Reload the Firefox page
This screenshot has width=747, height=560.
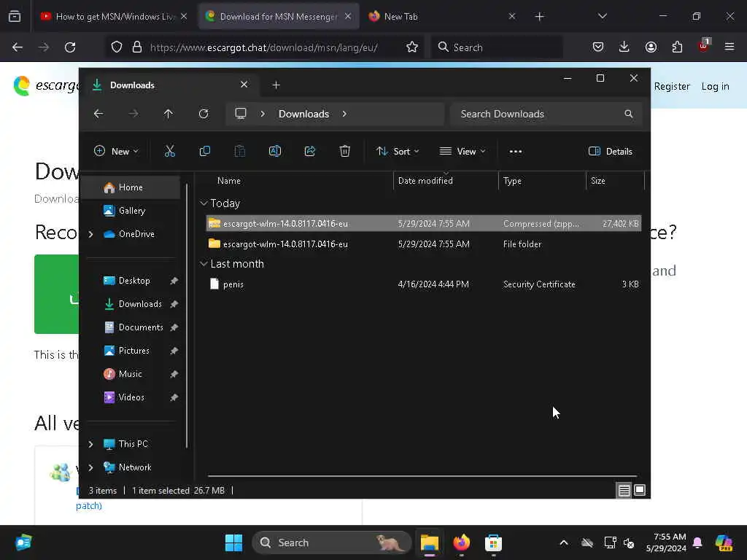[70, 47]
